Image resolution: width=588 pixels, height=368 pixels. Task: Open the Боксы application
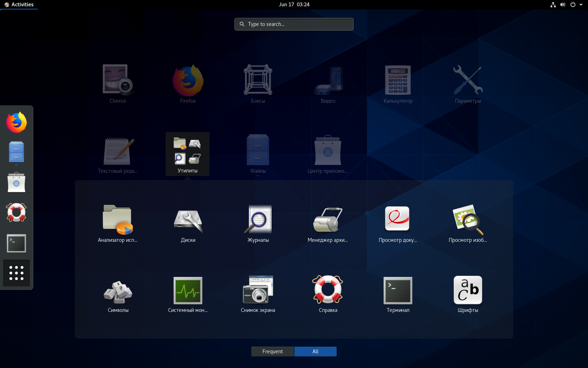coord(258,84)
